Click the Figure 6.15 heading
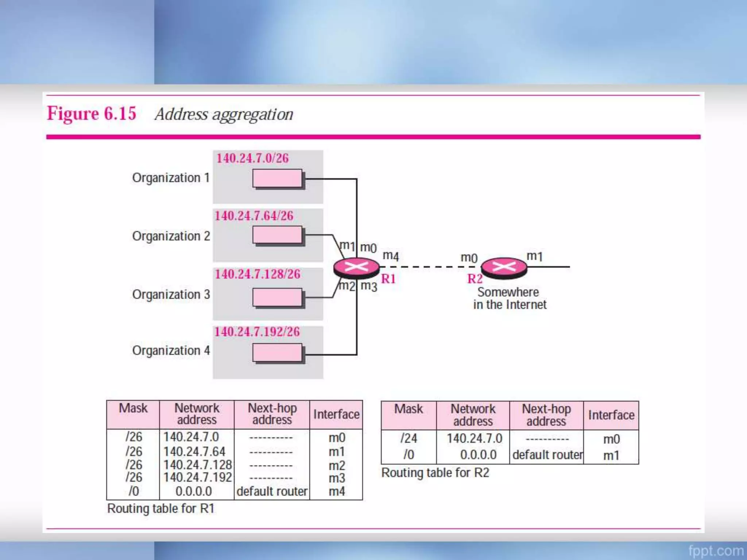Image resolution: width=747 pixels, height=560 pixels. click(92, 113)
